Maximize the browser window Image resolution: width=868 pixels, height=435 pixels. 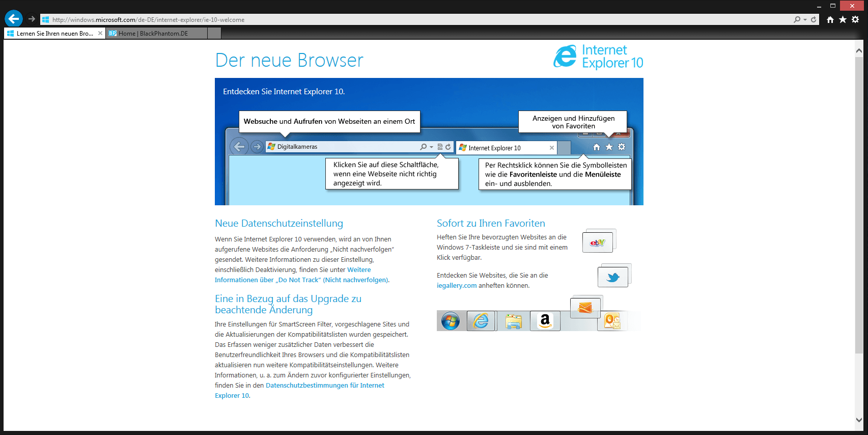(x=833, y=6)
